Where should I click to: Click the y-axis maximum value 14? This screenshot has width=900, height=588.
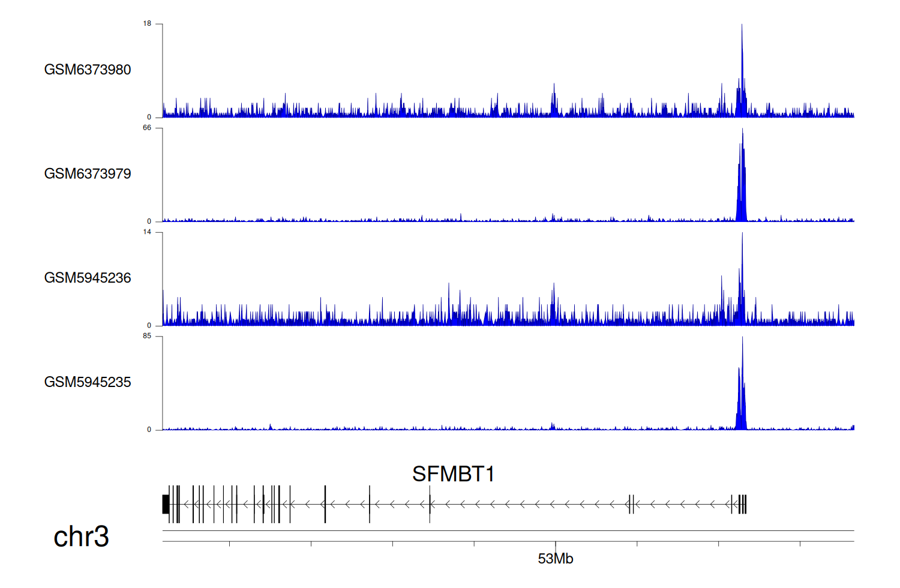coord(147,232)
